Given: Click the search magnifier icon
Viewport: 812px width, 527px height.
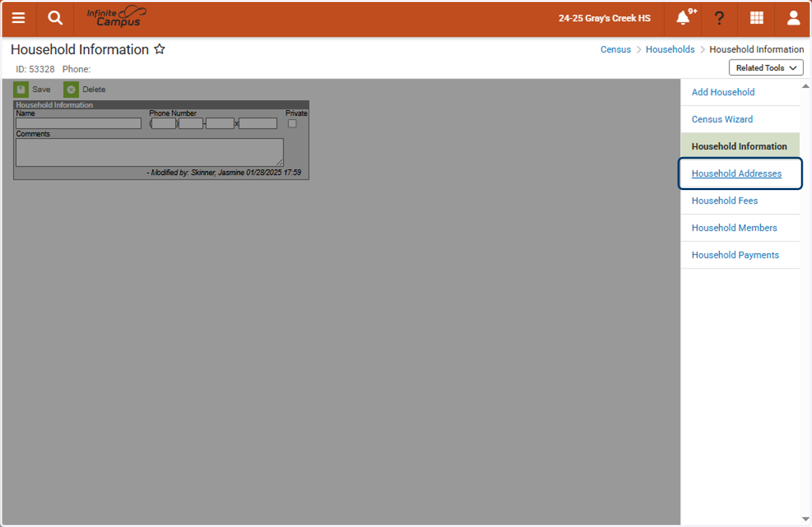Looking at the screenshot, I should (x=55, y=18).
